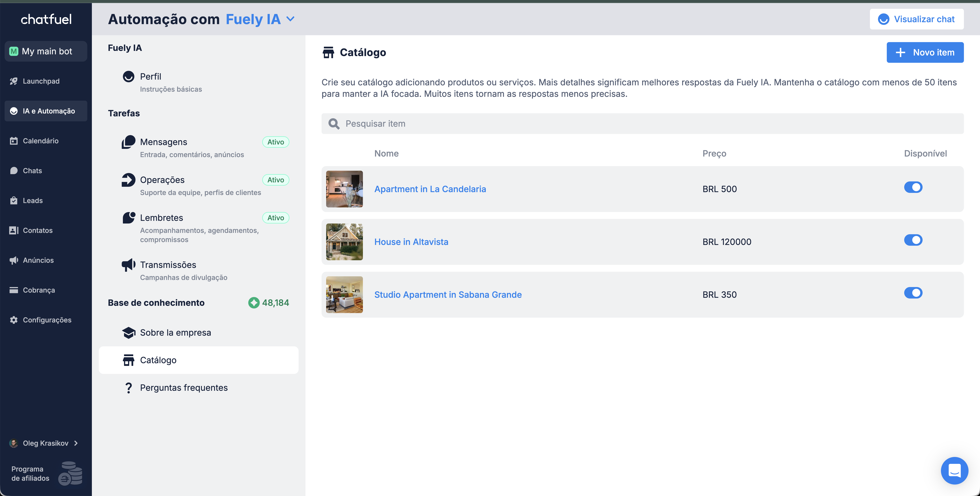The width and height of the screenshot is (980, 496).
Task: Click the green credits balance icon 48,184
Action: click(x=254, y=303)
